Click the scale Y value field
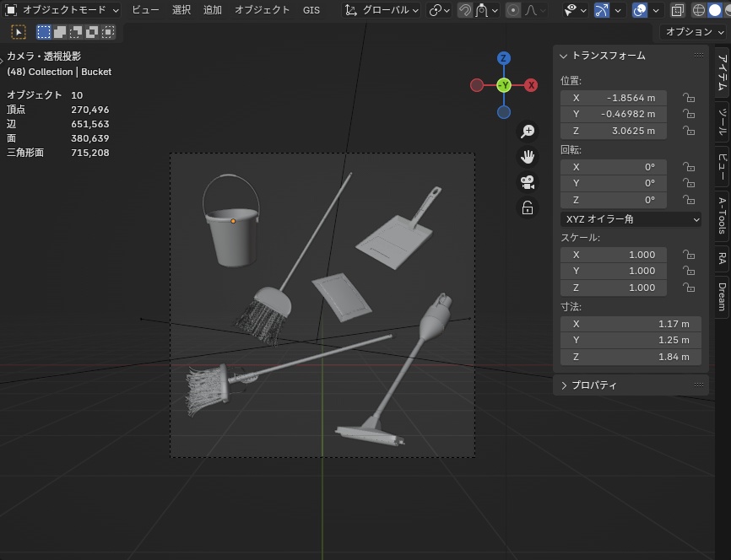The width and height of the screenshot is (731, 560). (614, 271)
